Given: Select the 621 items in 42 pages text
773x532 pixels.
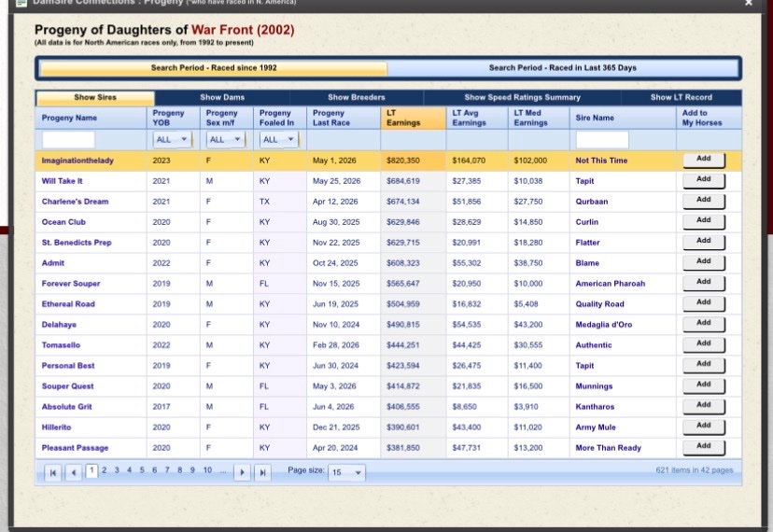Looking at the screenshot, I should click(695, 470).
